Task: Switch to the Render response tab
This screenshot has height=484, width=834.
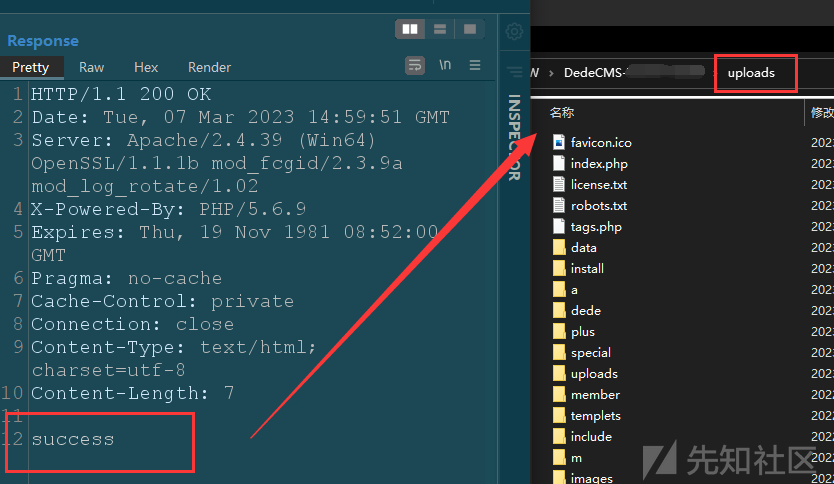Action: [209, 68]
